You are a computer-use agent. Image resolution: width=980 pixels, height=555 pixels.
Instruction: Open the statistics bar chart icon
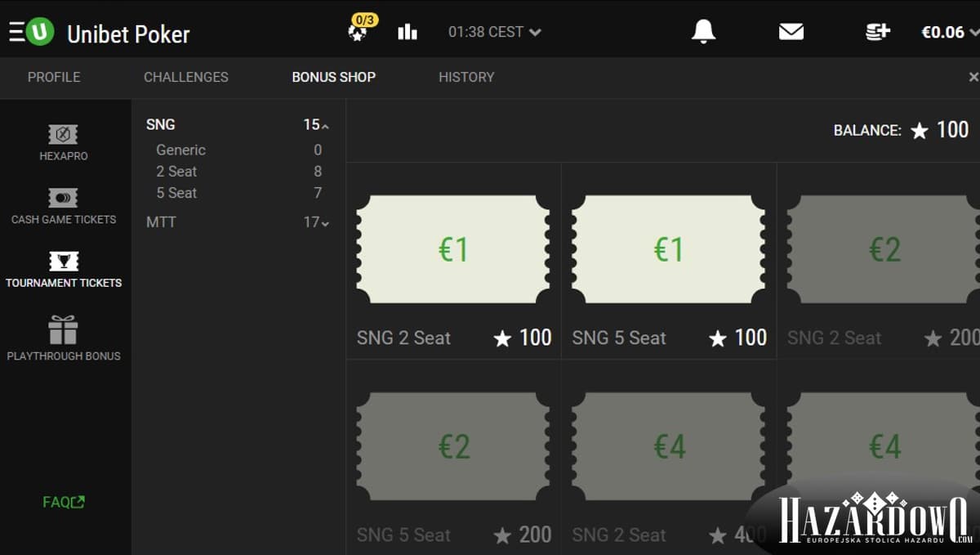coord(407,32)
